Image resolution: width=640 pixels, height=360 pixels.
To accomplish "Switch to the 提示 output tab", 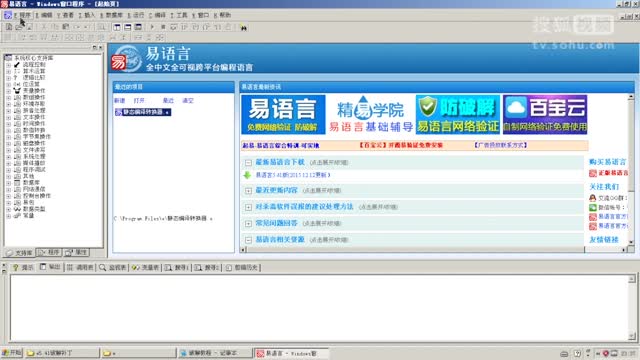I will (x=23, y=267).
